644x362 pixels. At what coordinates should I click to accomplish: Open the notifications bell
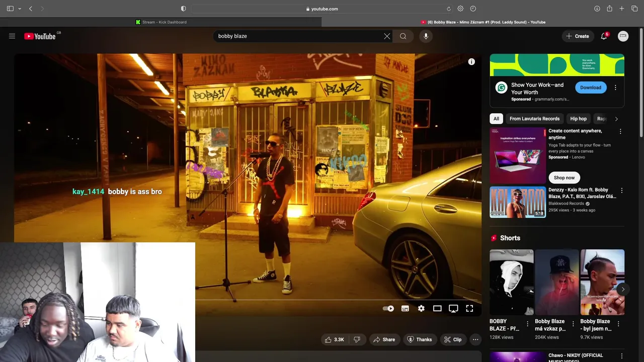coord(604,36)
